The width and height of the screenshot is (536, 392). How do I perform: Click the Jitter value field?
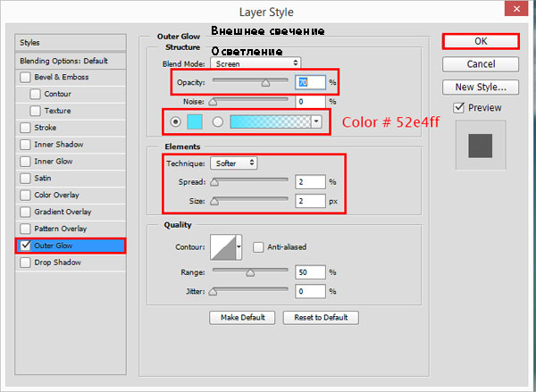tap(310, 291)
